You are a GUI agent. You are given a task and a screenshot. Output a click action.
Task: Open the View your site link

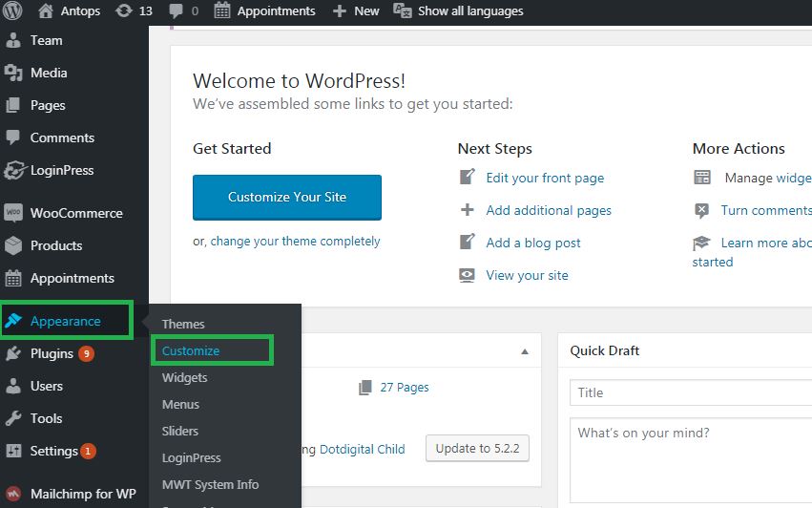tap(527, 275)
